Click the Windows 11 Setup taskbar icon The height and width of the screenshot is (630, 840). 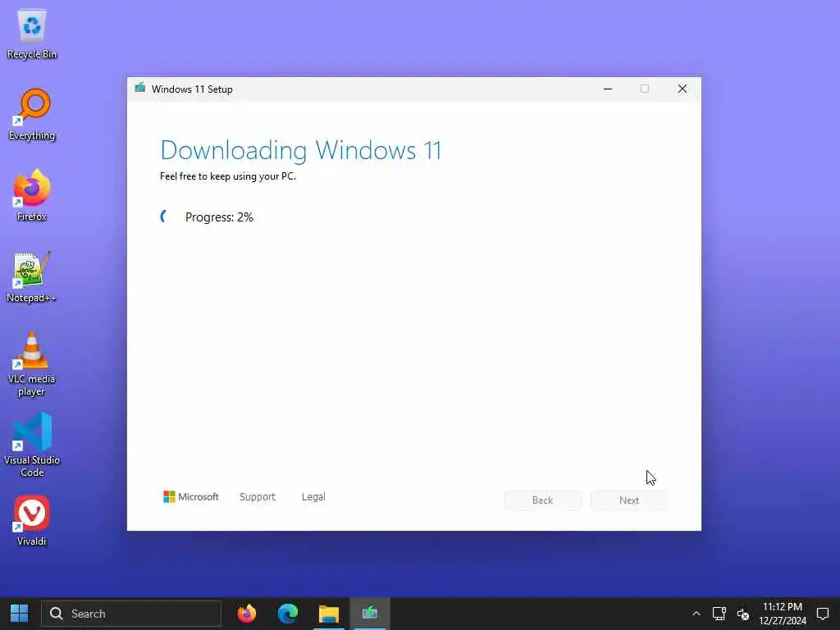tap(370, 614)
